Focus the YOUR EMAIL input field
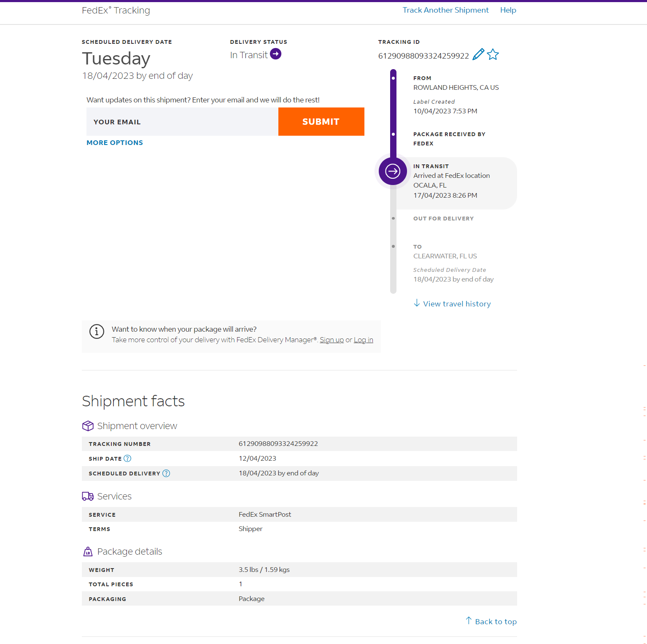Viewport: 647px width, 644px height. click(x=182, y=122)
